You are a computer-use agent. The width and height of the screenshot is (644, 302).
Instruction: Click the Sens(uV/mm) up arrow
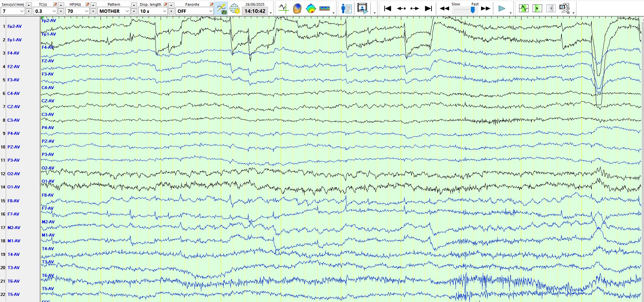click(x=29, y=5)
